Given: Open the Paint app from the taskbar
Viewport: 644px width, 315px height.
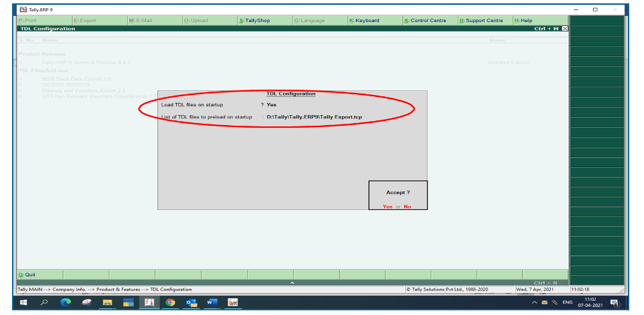Looking at the screenshot, I should (x=86, y=303).
